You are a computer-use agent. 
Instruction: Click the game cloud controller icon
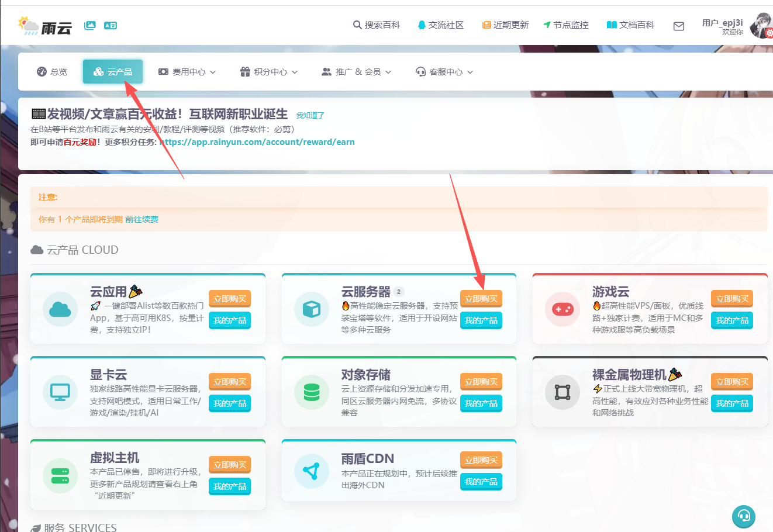tap(562, 309)
